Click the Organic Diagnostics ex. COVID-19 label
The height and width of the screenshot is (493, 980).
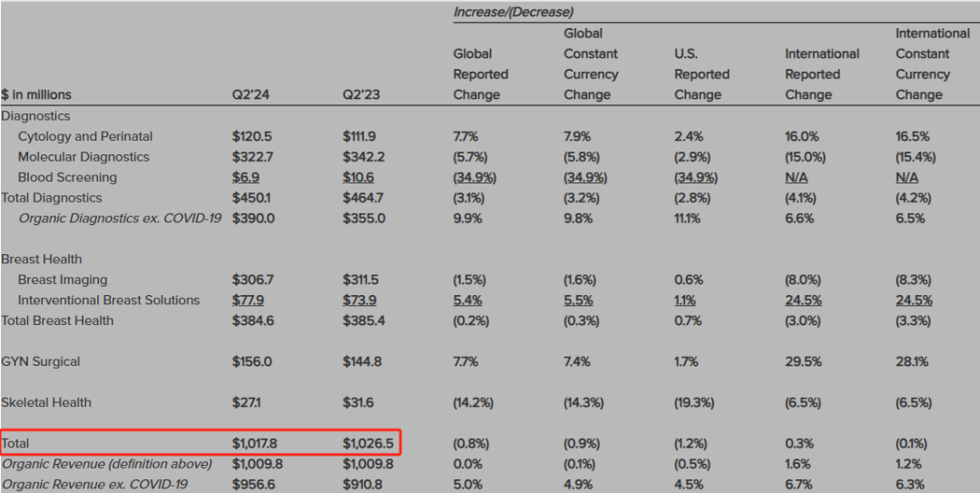pyautogui.click(x=121, y=218)
